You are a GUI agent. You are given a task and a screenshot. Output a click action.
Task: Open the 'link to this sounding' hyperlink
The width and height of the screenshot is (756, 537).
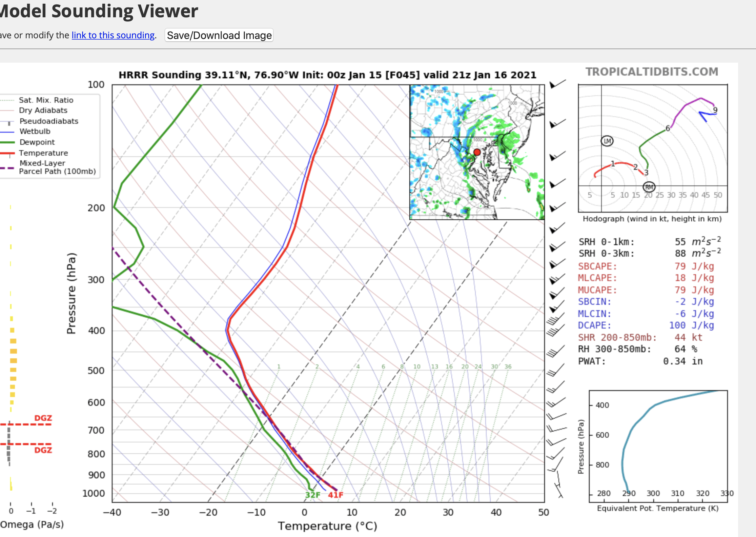tap(113, 35)
